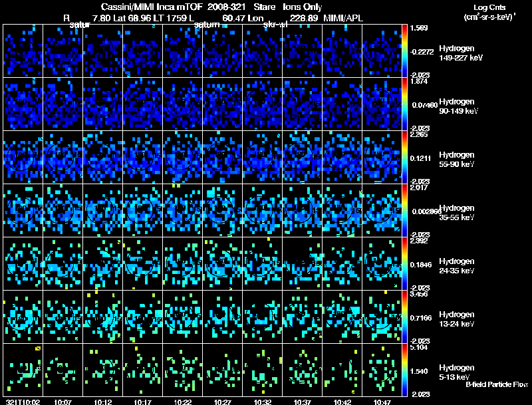
Task: Click the Hydrogen 13-24 keV colorbar
Action: pyautogui.click(x=404, y=317)
